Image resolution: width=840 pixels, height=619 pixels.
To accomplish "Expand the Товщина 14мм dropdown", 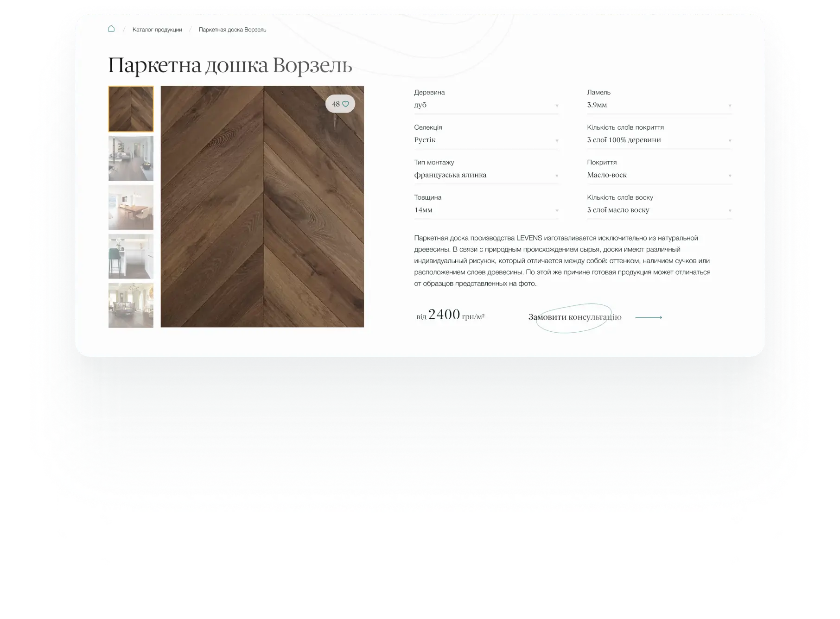I will tap(486, 210).
